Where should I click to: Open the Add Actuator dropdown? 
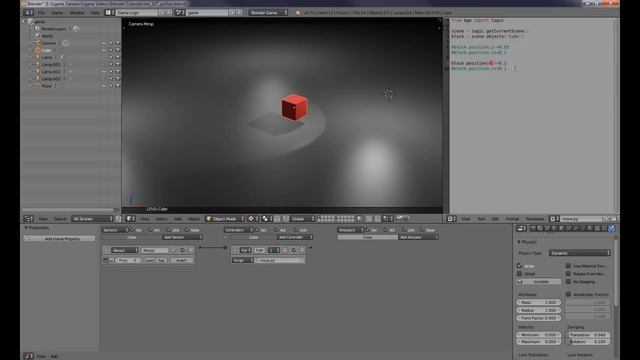(x=418, y=237)
